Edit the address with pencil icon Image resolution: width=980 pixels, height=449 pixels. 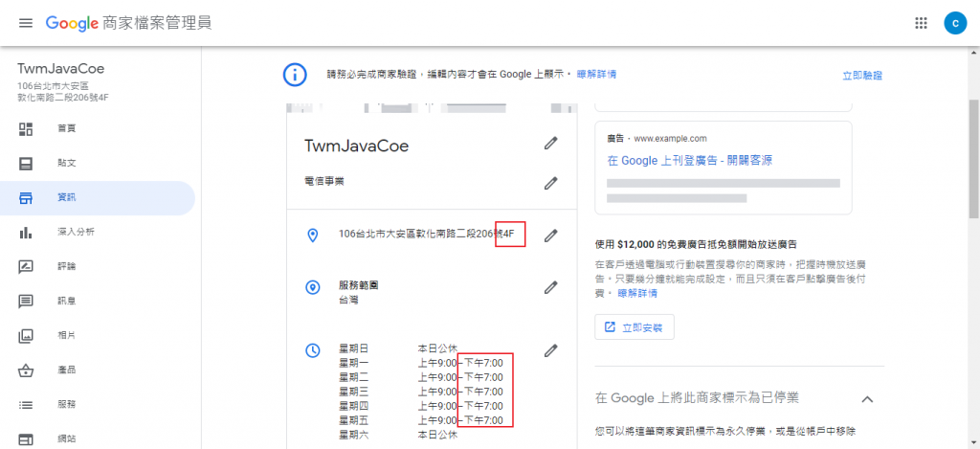click(550, 236)
